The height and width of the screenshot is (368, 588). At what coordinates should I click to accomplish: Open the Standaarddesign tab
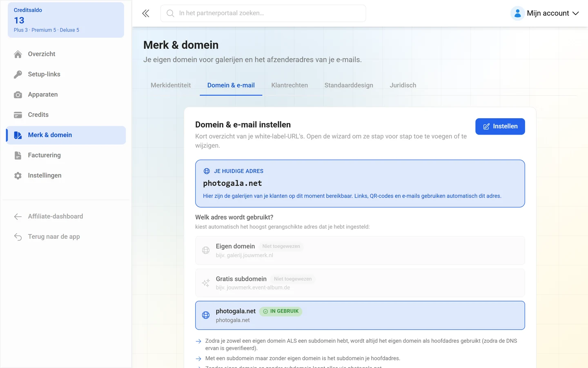[x=349, y=85]
